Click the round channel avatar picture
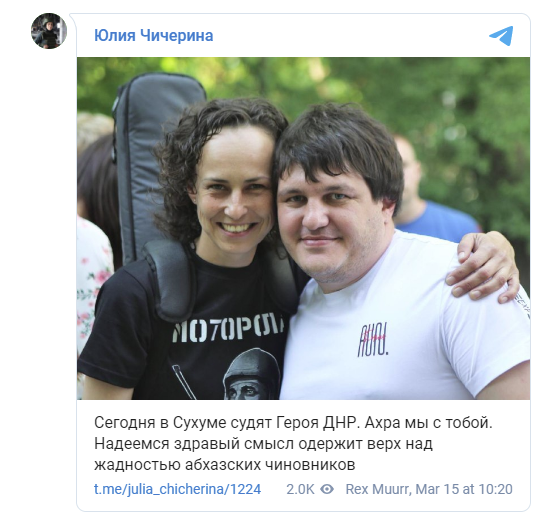This screenshot has height=522, width=559. 49,31
